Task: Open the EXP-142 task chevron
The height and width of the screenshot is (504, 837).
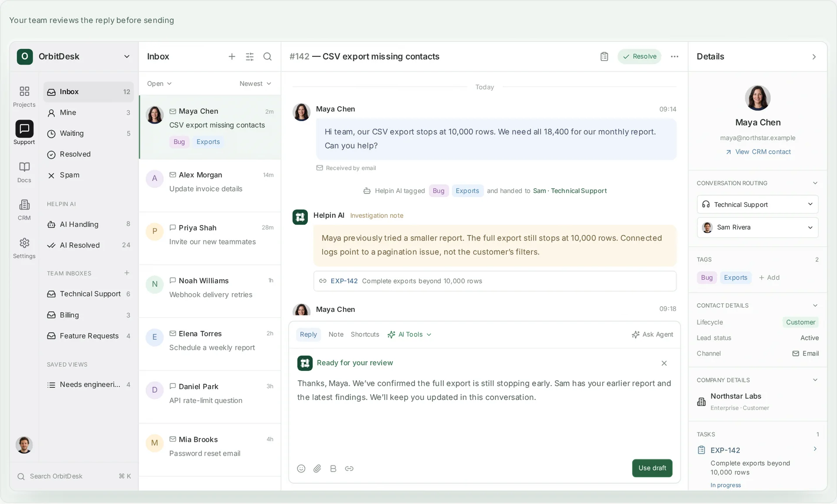Action: tap(815, 449)
